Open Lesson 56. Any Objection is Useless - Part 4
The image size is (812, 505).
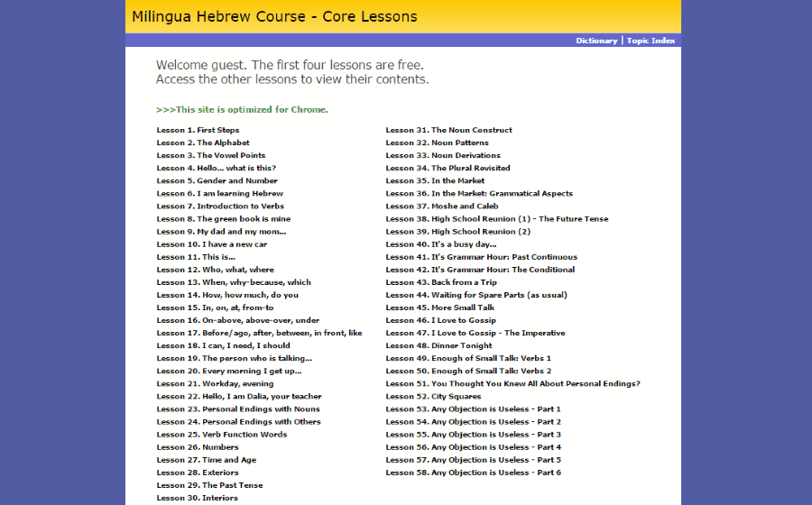point(474,447)
